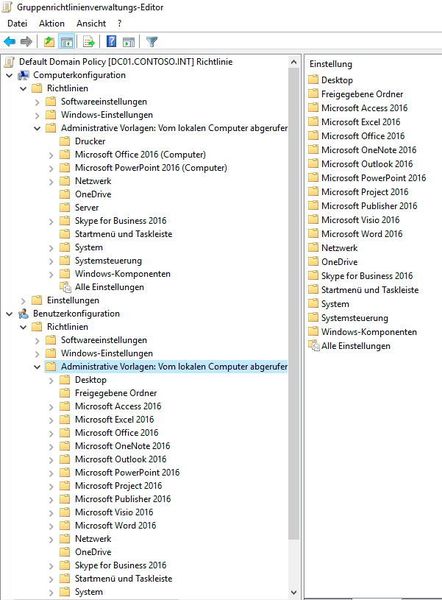Expand Microsoft Word 2016 tree node
This screenshot has height=600, width=442.
click(x=51, y=526)
